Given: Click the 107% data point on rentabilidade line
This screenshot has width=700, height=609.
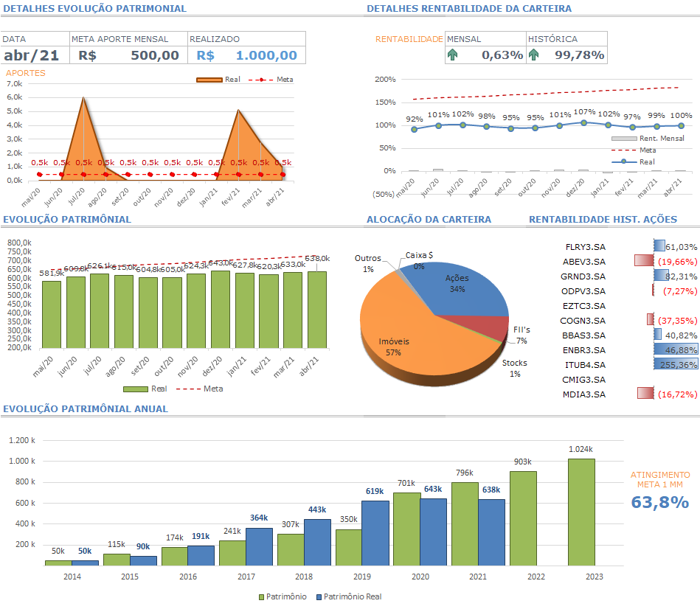Looking at the screenshot, I should (x=584, y=122).
